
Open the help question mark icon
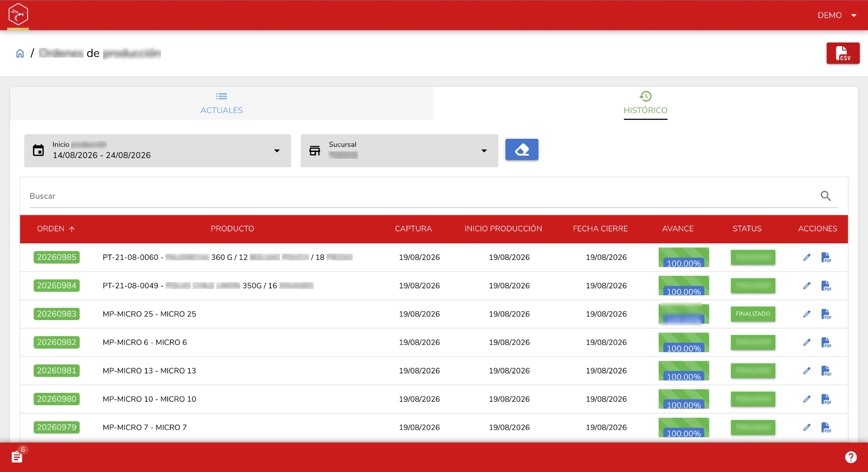click(851, 457)
